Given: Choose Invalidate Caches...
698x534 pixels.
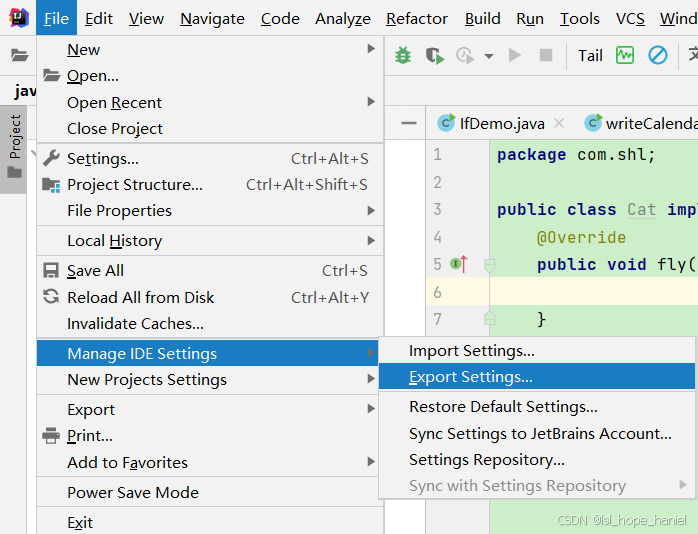Looking at the screenshot, I should 210,324.
